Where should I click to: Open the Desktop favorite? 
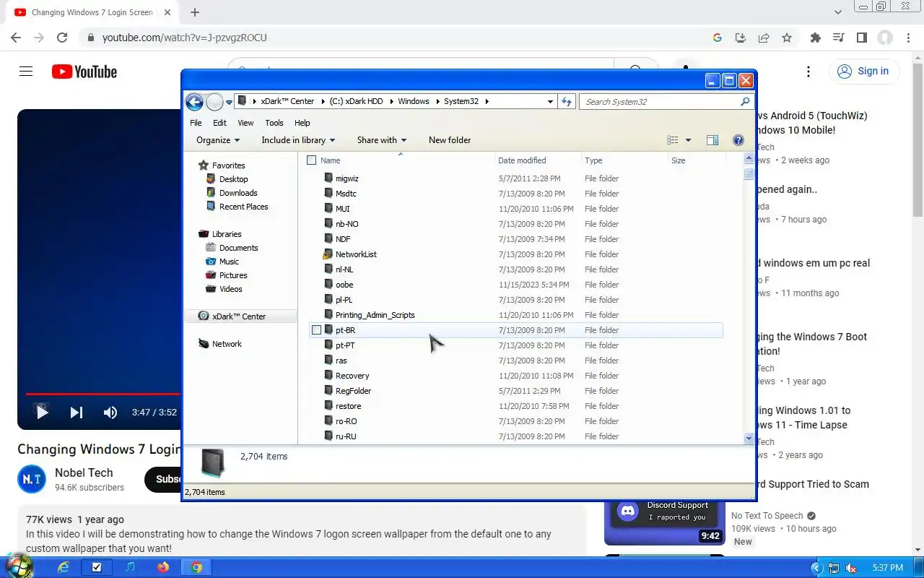[x=233, y=179]
